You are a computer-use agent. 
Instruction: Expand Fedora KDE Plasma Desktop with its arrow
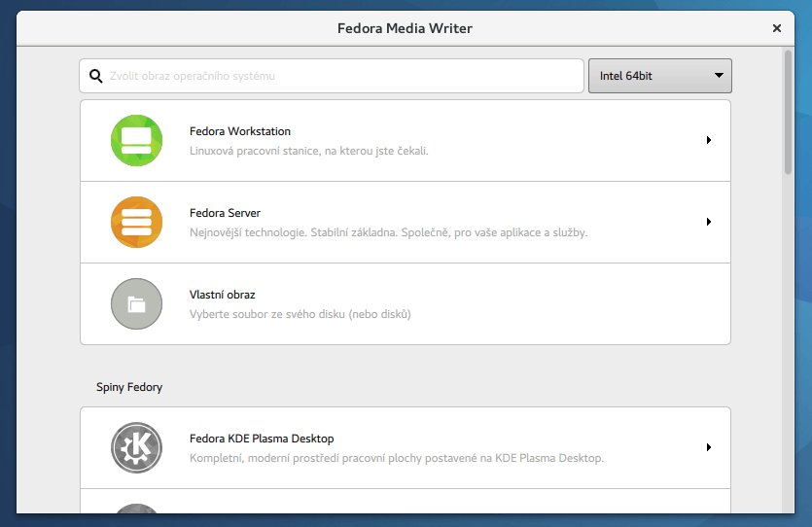click(709, 447)
